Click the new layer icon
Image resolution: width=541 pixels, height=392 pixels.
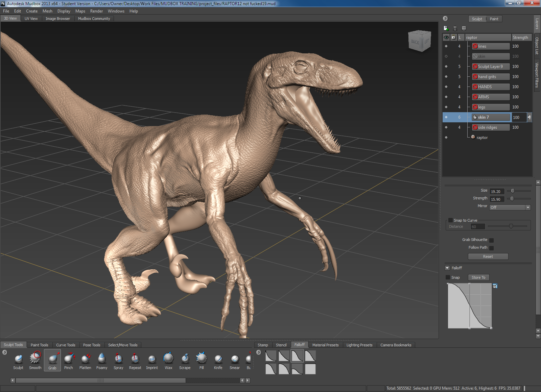click(446, 28)
